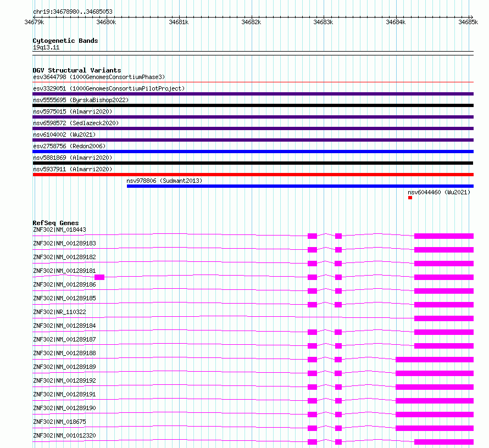
Task: Select the first small exon of NM_001289190
Action: coord(313,415)
